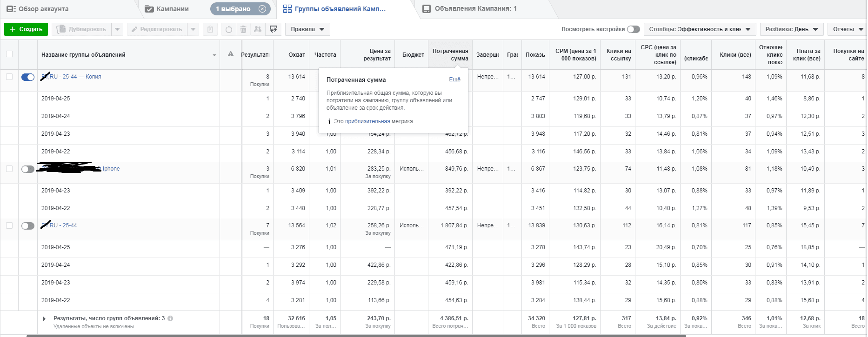The height and width of the screenshot is (337, 868).
Task: Clear the '1 выбрано' selection with X
Action: [262, 9]
